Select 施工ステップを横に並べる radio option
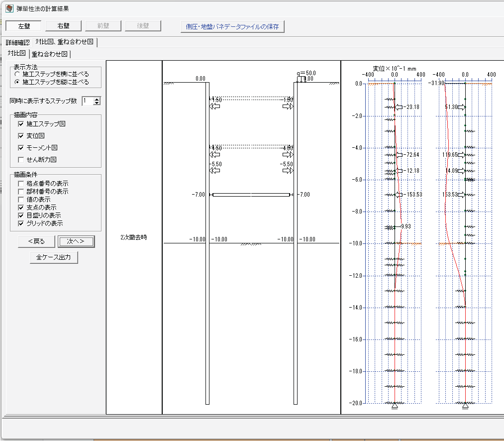The image size is (504, 441). tap(18, 74)
